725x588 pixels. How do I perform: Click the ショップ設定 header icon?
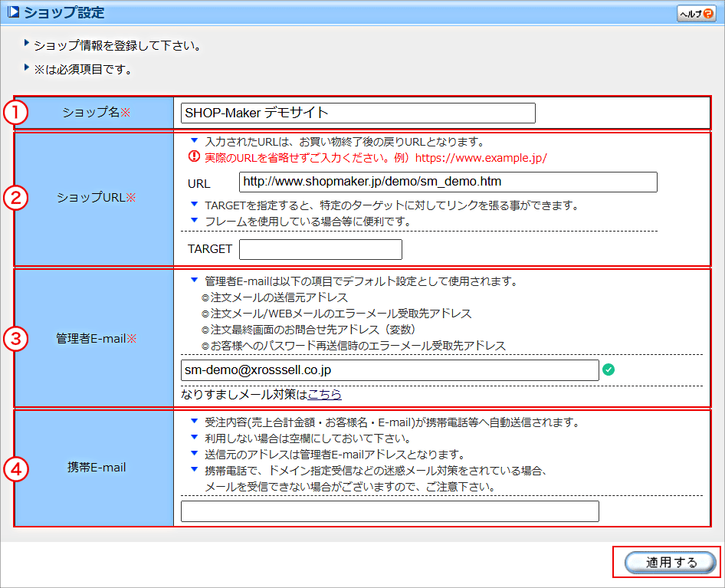(x=13, y=13)
